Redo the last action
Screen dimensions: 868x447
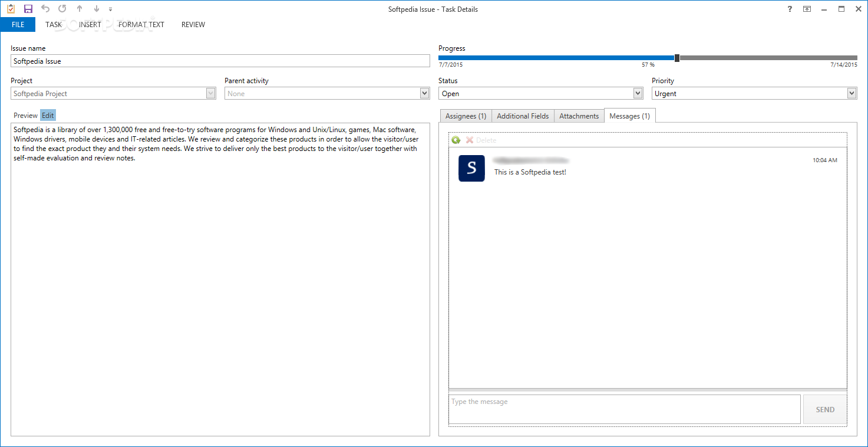tap(62, 9)
